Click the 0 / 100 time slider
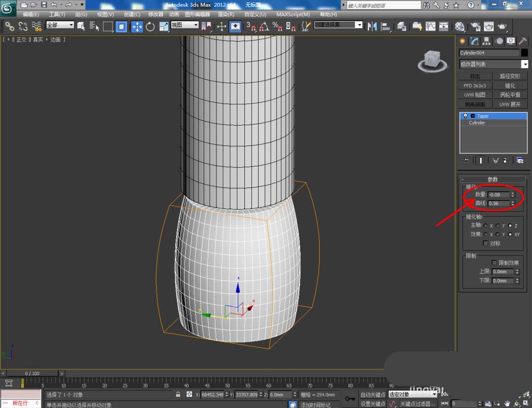Viewport: 532px width, 408px height. click(32, 373)
